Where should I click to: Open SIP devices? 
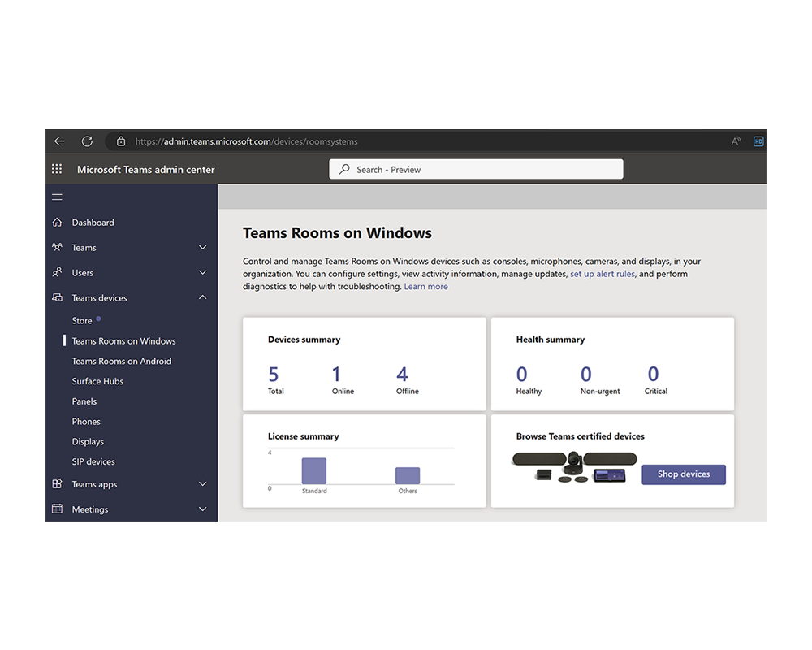[x=93, y=461]
